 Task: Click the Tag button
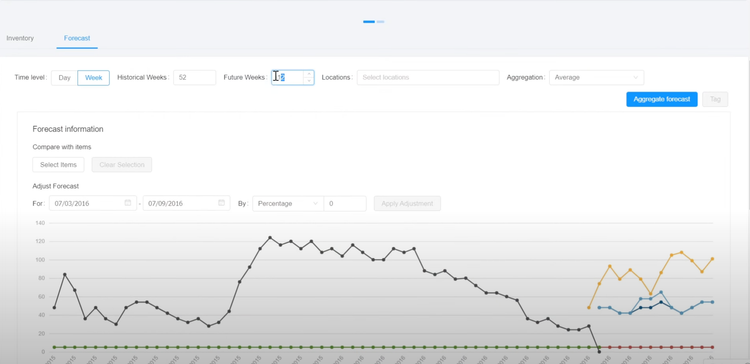tap(715, 99)
